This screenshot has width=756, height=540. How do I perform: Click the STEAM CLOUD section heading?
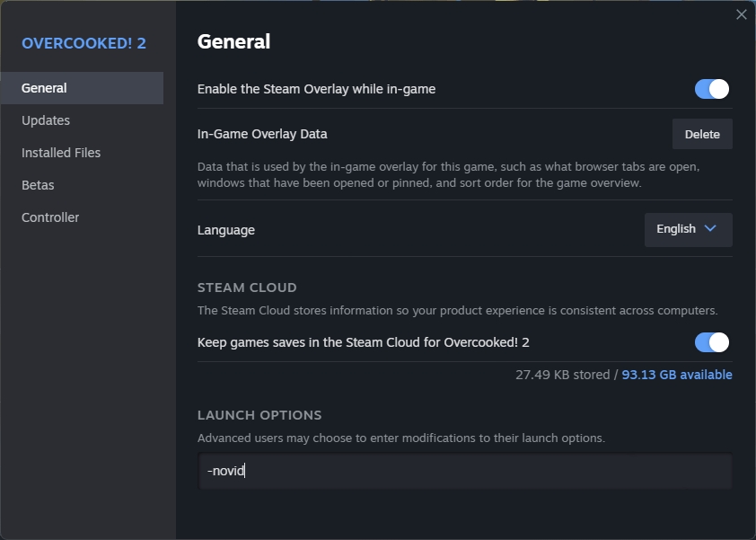(x=247, y=288)
